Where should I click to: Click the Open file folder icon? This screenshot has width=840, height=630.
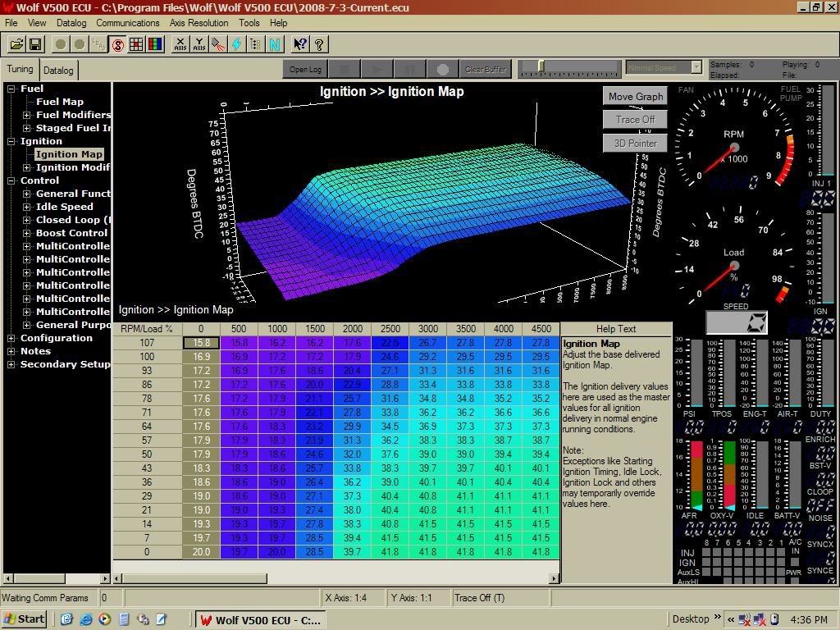pyautogui.click(x=16, y=44)
